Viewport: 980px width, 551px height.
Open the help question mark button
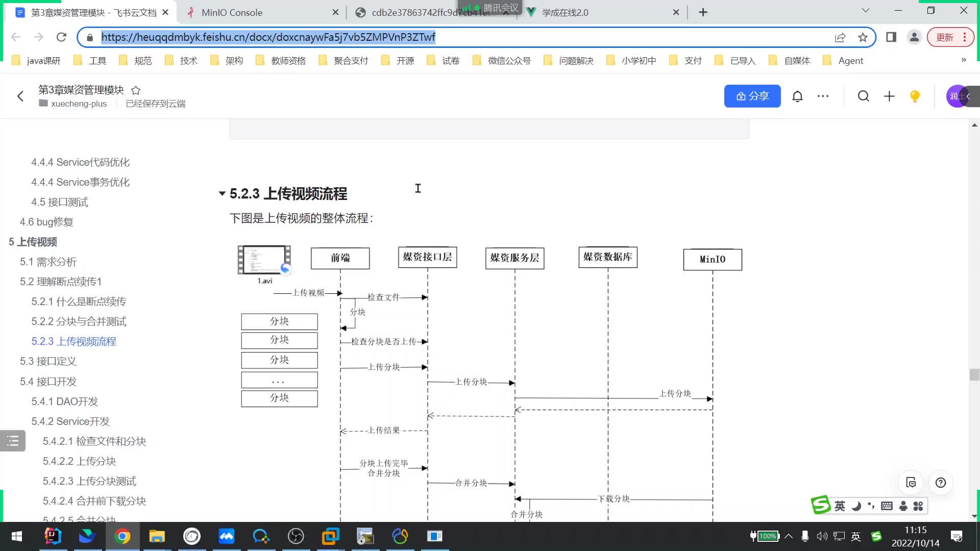click(x=941, y=483)
